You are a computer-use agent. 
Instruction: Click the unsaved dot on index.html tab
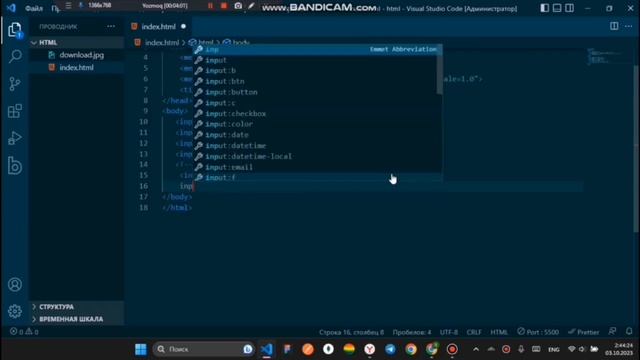tap(183, 27)
